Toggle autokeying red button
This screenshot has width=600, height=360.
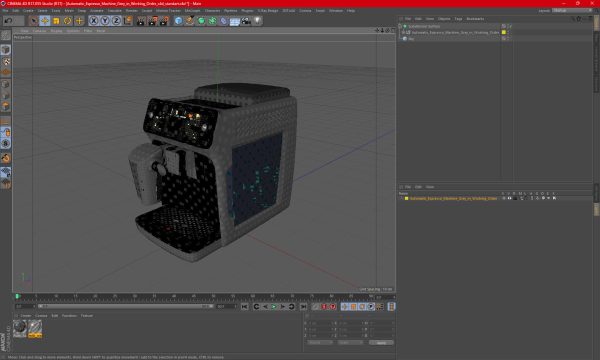333,306
